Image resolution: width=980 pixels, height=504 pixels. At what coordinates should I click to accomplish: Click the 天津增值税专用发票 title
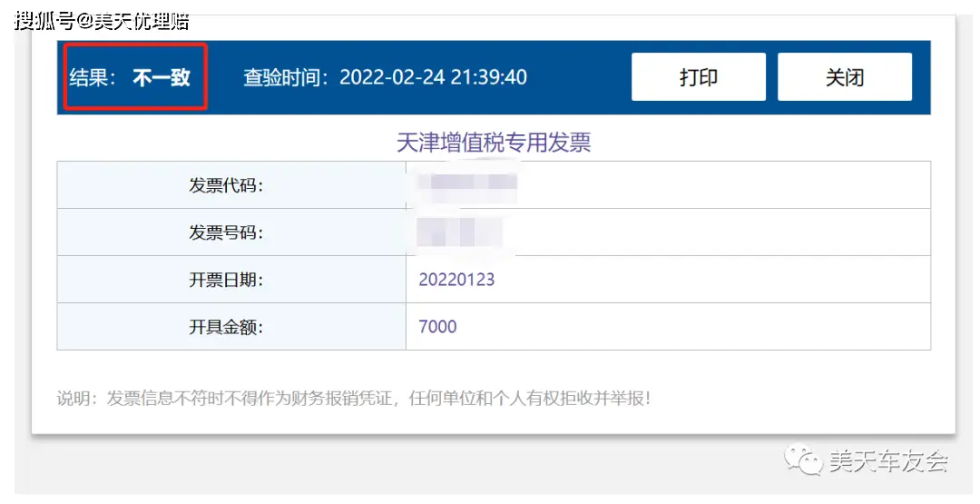click(x=494, y=143)
